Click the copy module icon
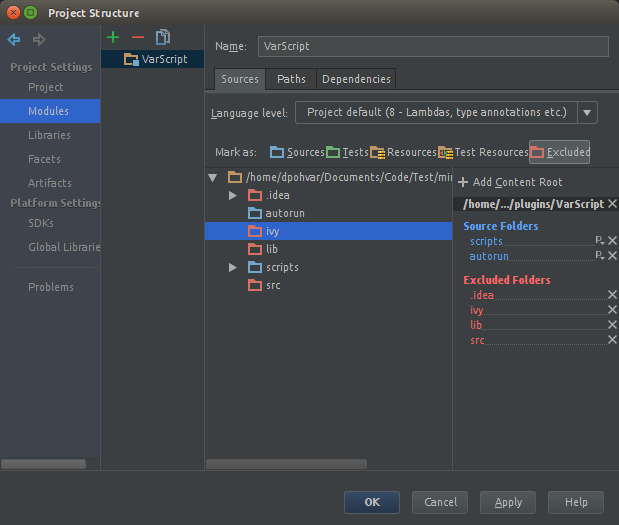This screenshot has height=525, width=619. coord(163,38)
